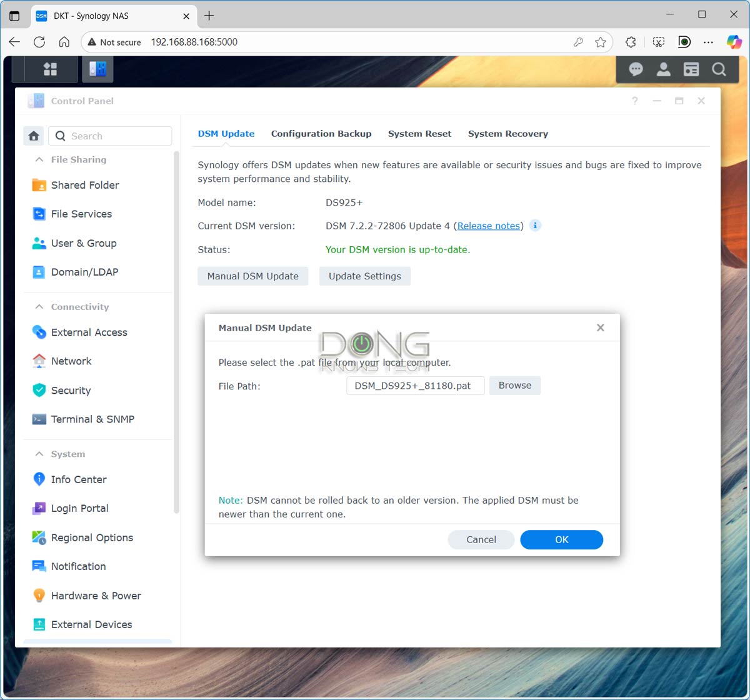
Task: Open User & Group settings
Action: point(83,243)
